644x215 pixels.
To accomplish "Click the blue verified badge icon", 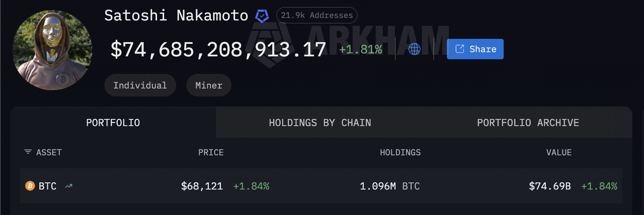I will tap(262, 16).
